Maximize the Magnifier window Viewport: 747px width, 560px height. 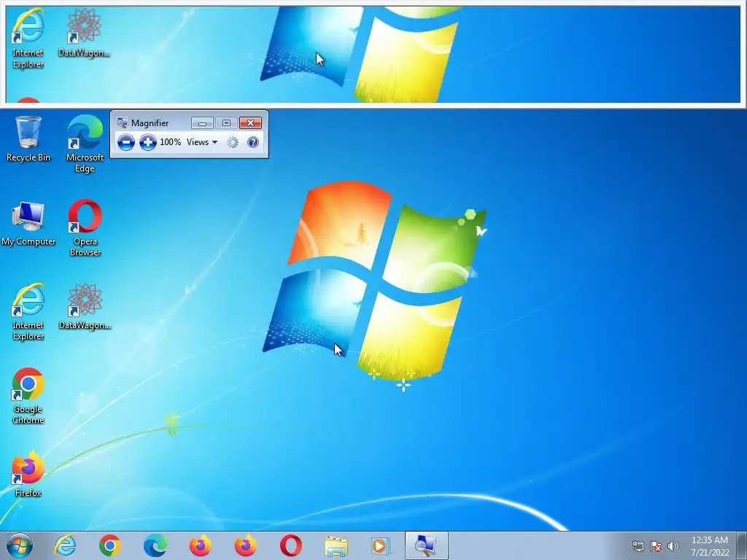pyautogui.click(x=226, y=123)
